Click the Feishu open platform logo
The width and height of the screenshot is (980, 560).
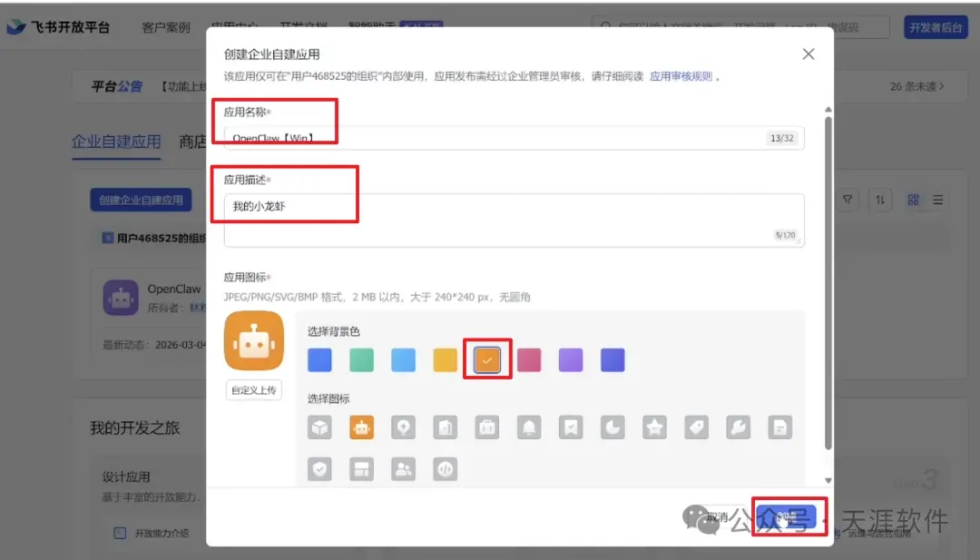click(x=59, y=27)
